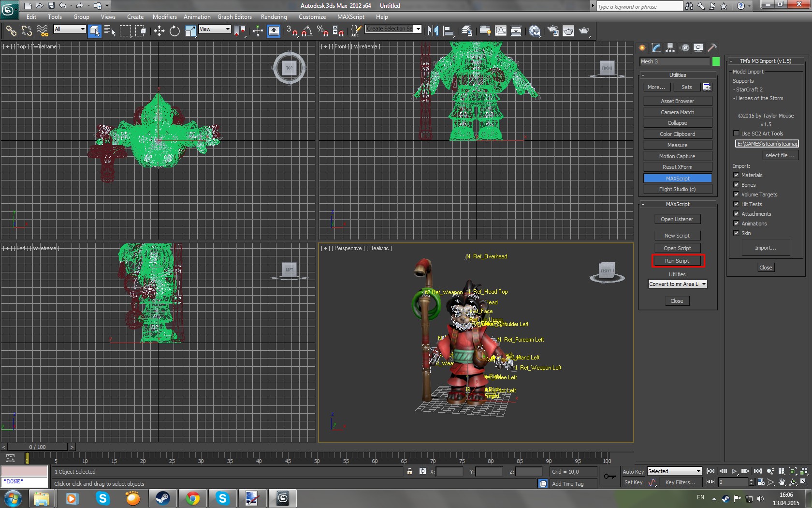This screenshot has width=812, height=508.
Task: Uncheck the Materials import option
Action: coord(736,175)
